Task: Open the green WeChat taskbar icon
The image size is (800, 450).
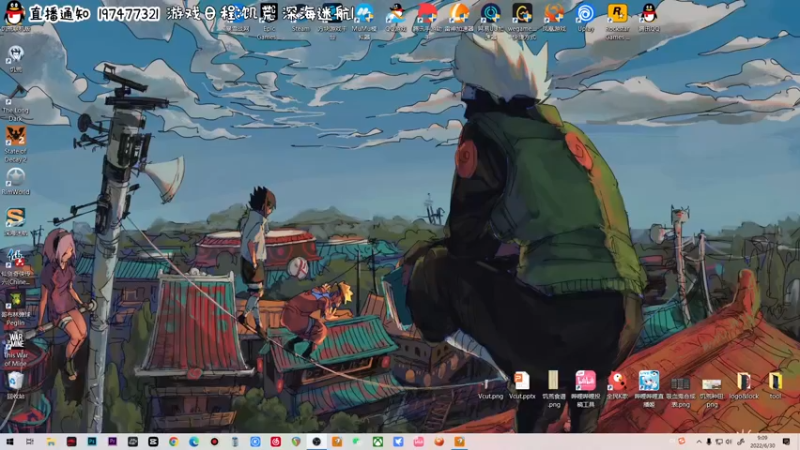Action: tap(357, 442)
